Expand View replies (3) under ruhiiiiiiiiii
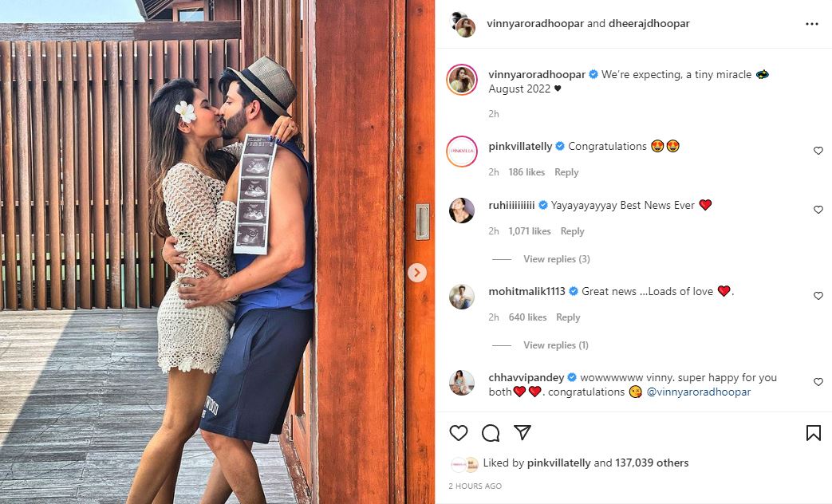 557,259
